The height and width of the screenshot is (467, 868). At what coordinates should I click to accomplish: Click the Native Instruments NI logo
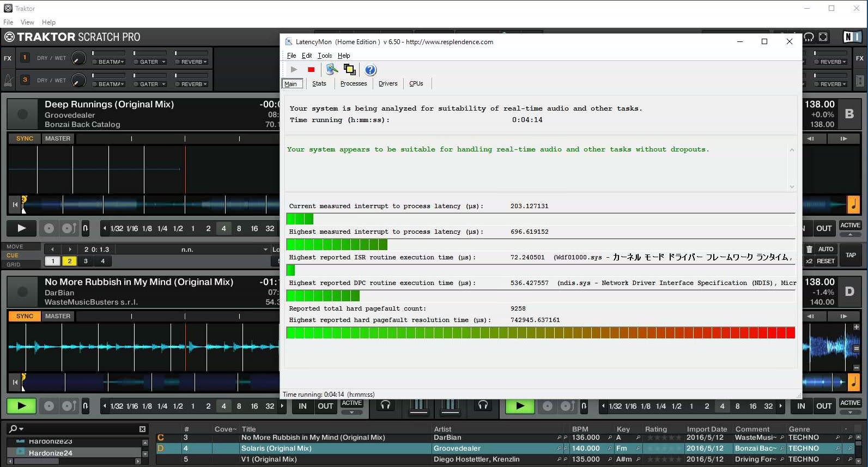852,37
